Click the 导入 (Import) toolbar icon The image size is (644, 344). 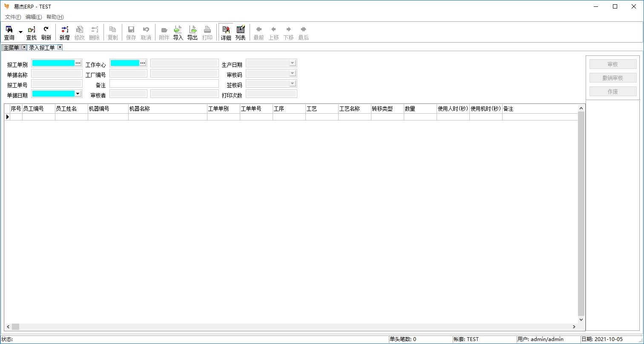178,32
